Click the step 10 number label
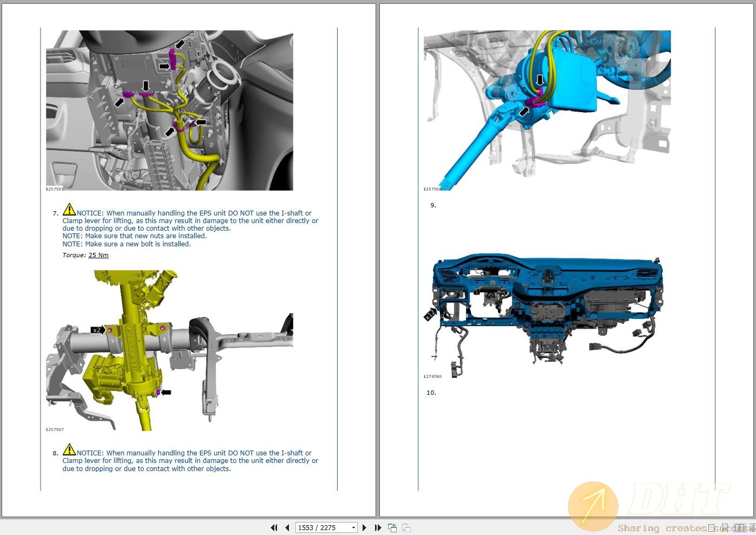756x535 pixels. coord(431,393)
